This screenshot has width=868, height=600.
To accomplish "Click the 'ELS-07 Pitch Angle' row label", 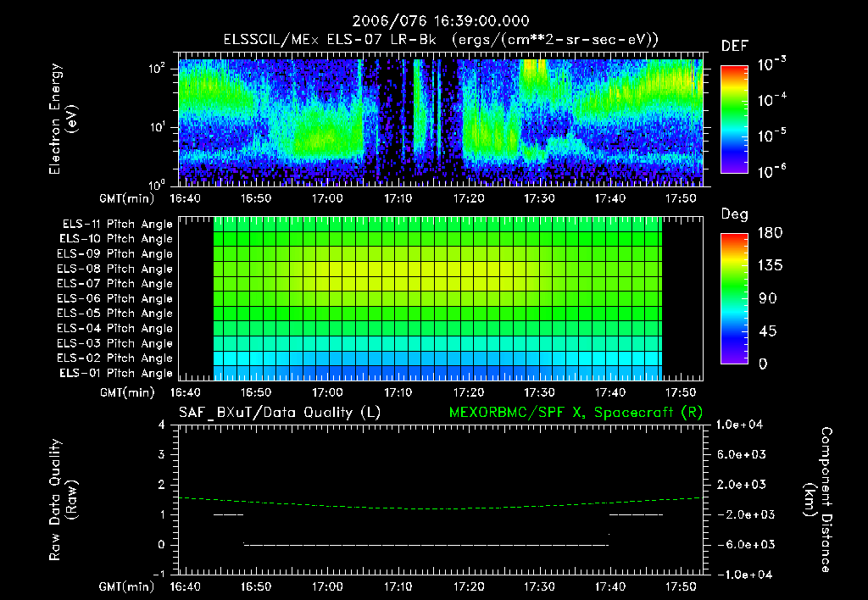I will point(114,283).
